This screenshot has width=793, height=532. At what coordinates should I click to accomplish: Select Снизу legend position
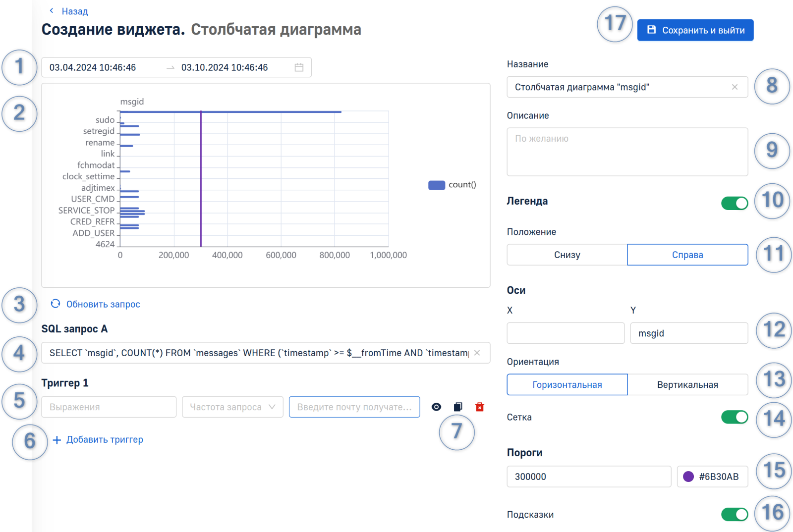click(567, 255)
